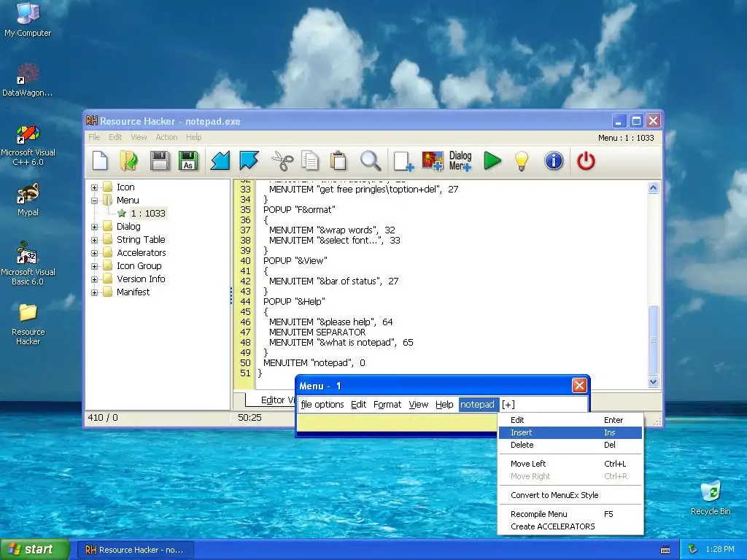Select the Resource Hacker desktop folder
The image size is (747, 560).
[28, 324]
